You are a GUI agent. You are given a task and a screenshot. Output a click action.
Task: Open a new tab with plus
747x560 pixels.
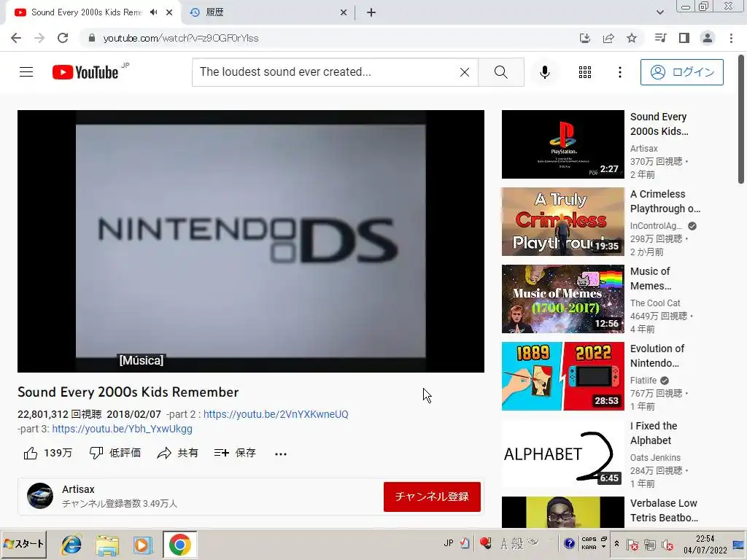click(x=371, y=12)
